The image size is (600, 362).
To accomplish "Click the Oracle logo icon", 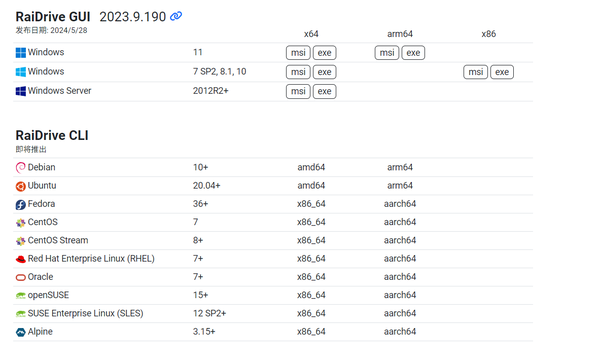I will pos(21,277).
